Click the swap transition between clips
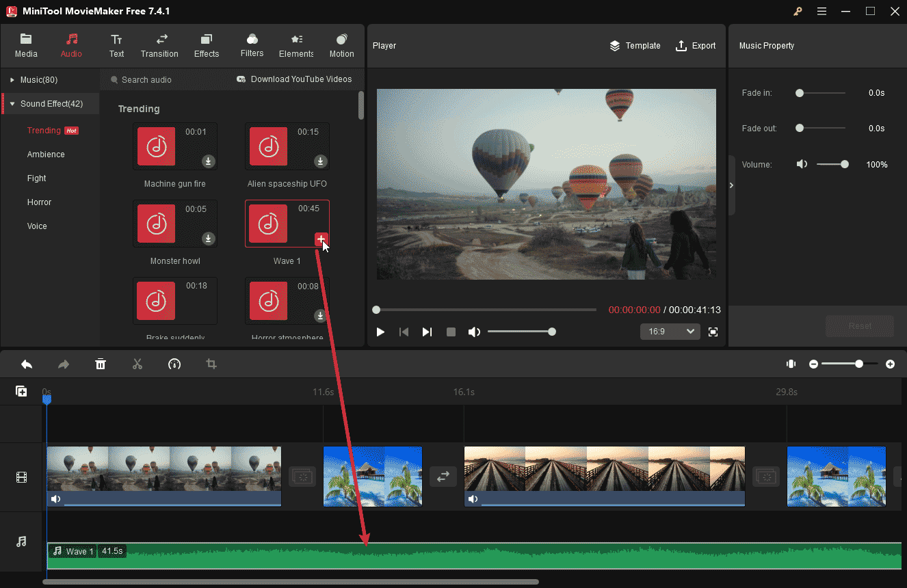Viewport: 907px width, 588px height. click(443, 477)
